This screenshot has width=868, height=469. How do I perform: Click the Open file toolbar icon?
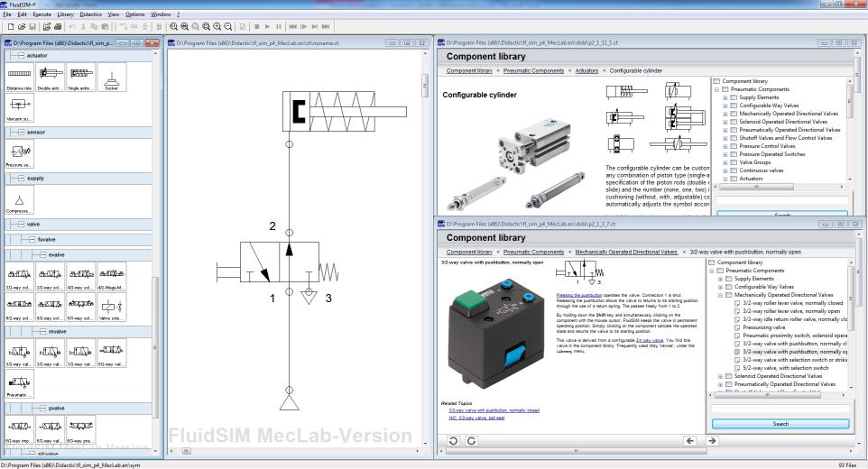pyautogui.click(x=22, y=26)
